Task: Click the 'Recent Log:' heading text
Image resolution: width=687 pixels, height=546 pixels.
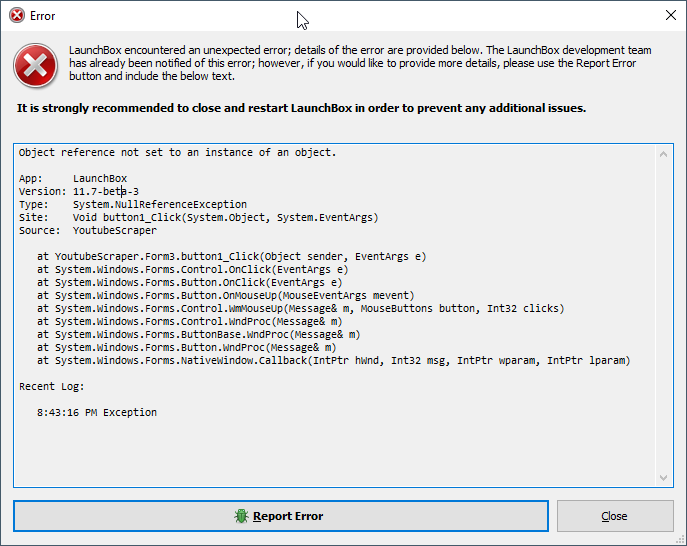Action: [x=52, y=386]
